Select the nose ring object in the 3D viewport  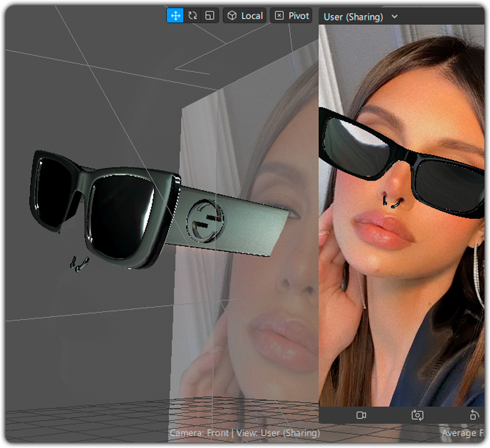[x=79, y=264]
